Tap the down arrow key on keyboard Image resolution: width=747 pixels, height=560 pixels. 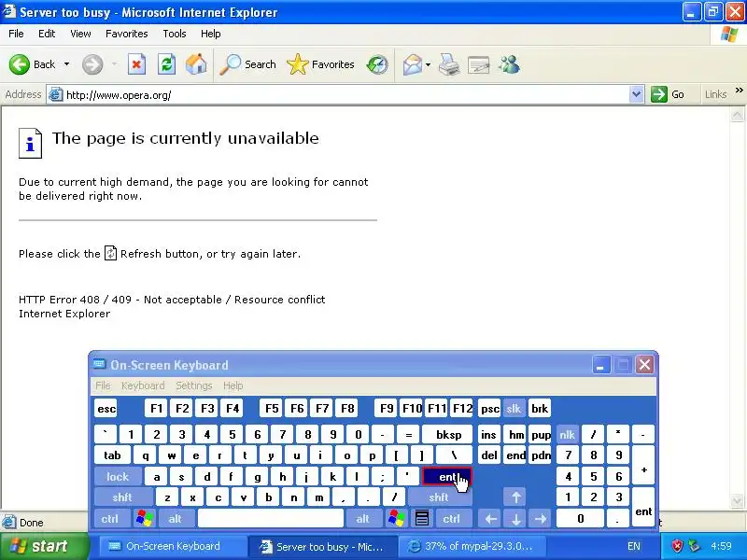pos(515,519)
